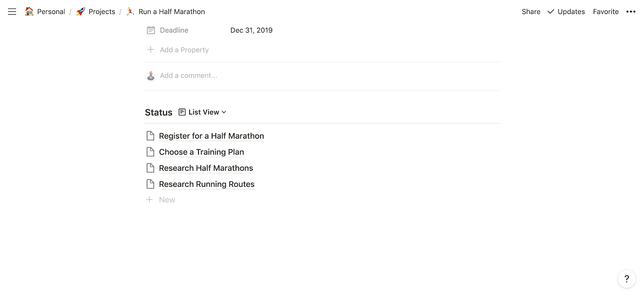644x296 pixels.
Task: Open the Deadline date Dec 31, 2019
Action: tap(251, 30)
